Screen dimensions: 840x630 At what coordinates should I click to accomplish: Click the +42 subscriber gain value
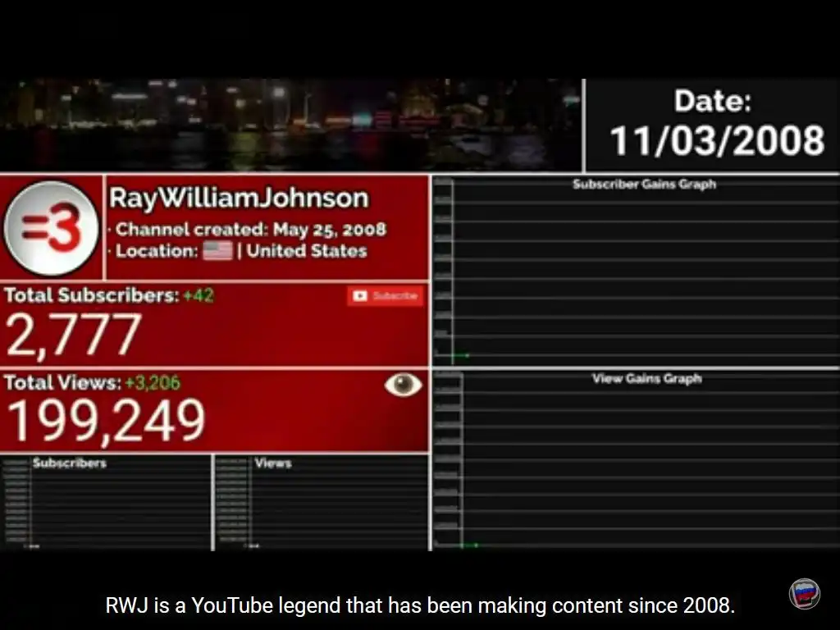(x=199, y=295)
